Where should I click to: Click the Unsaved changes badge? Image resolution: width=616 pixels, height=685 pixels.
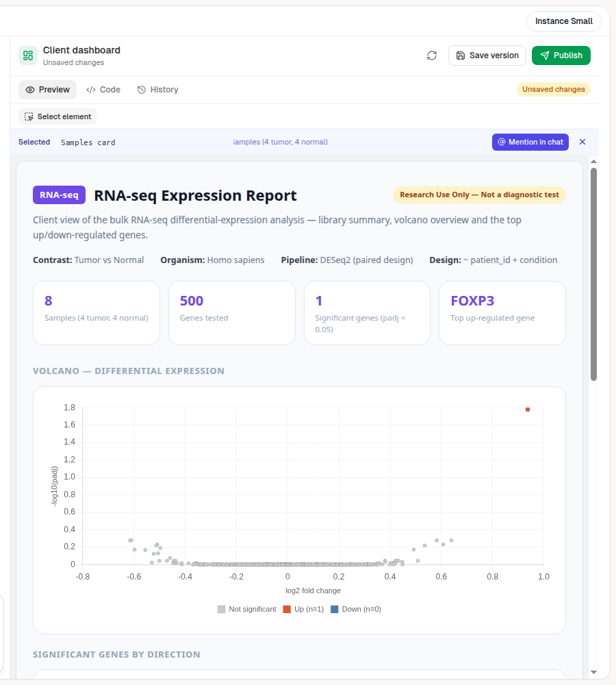[554, 89]
